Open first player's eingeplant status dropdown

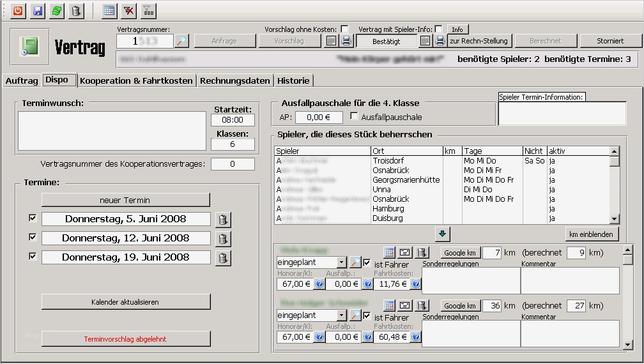341,262
